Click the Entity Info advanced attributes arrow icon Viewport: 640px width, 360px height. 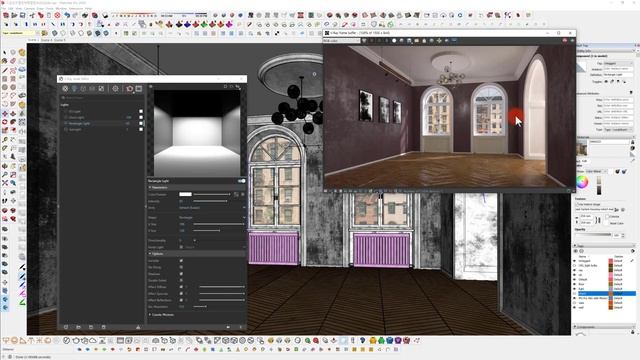pyautogui.click(x=631, y=93)
